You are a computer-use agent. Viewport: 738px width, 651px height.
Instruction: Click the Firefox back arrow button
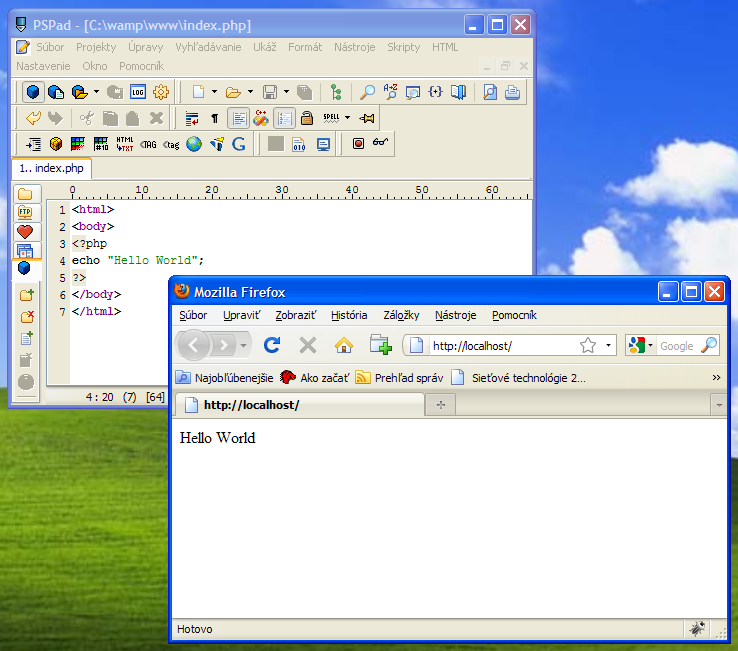coord(193,346)
